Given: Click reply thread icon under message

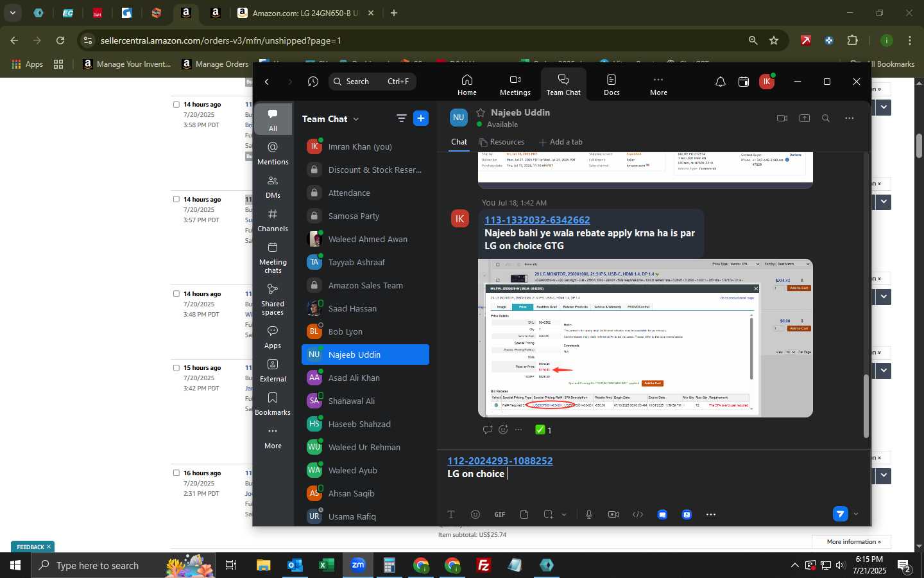Looking at the screenshot, I should [488, 430].
